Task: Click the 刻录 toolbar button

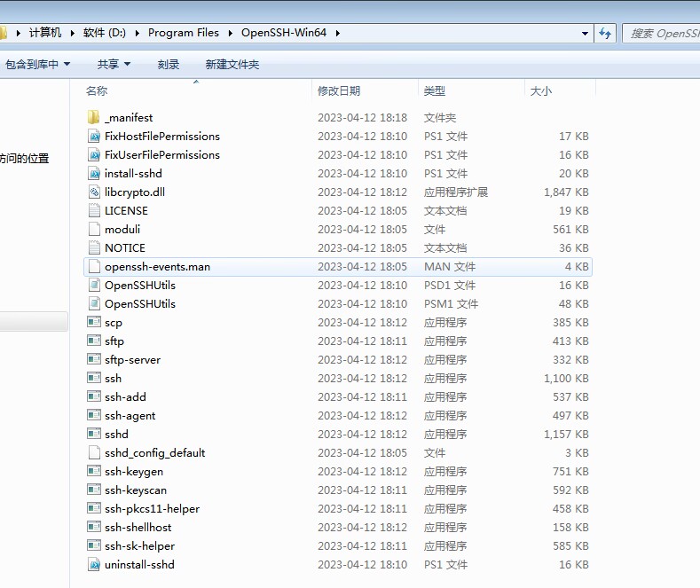Action: click(169, 64)
